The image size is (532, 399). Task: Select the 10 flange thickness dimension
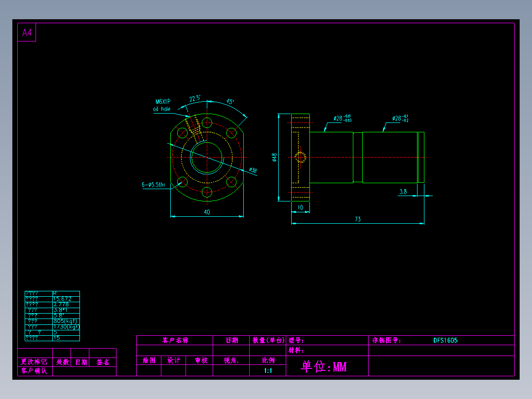point(300,207)
